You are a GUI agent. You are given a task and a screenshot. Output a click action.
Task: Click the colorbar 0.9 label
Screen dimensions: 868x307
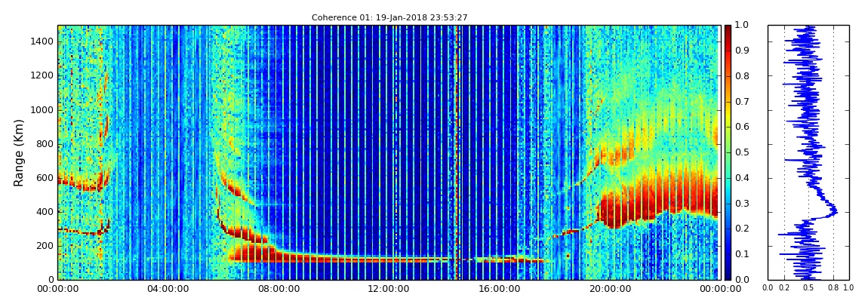pos(740,51)
